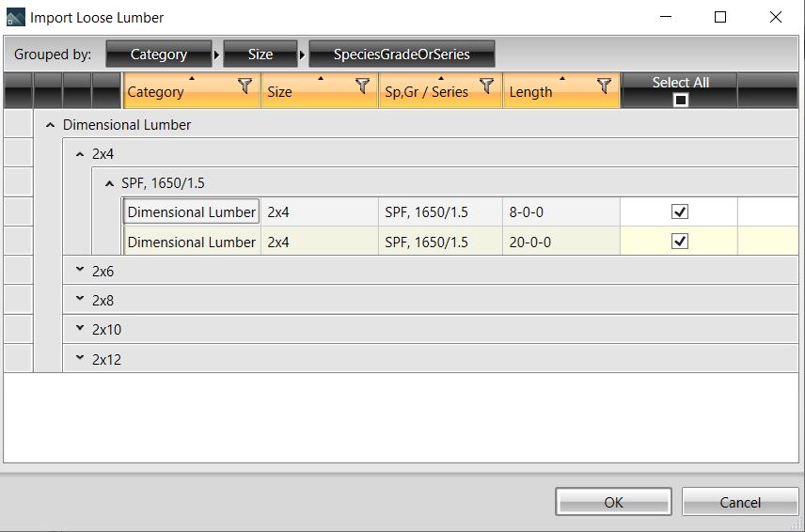Click the Category grouping chip
The width and height of the screenshot is (805, 532).
[158, 55]
